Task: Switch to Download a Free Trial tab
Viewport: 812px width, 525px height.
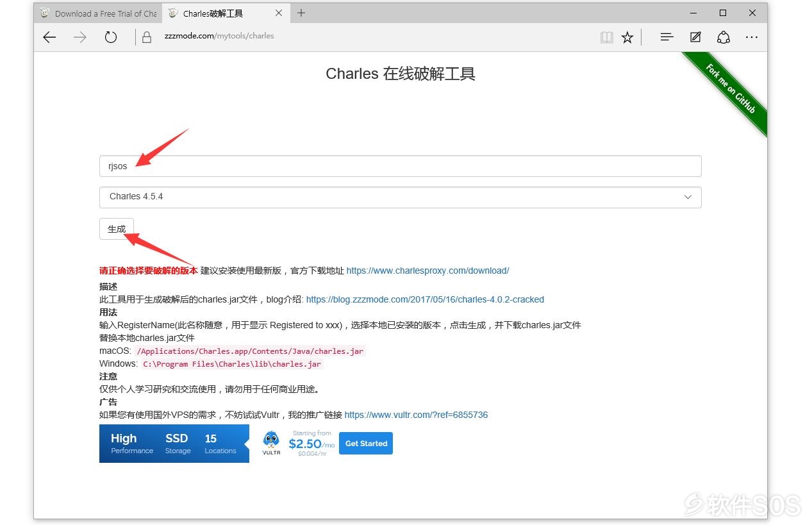Action: pyautogui.click(x=98, y=13)
